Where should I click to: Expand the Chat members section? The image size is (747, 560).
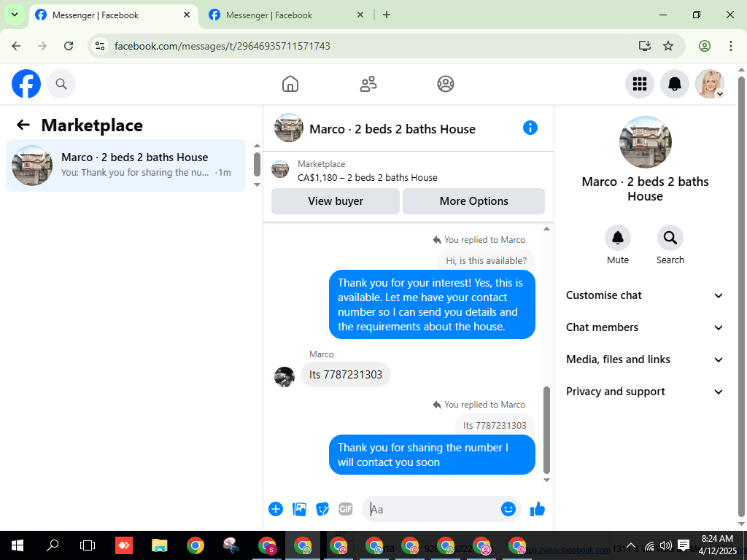coord(645,327)
